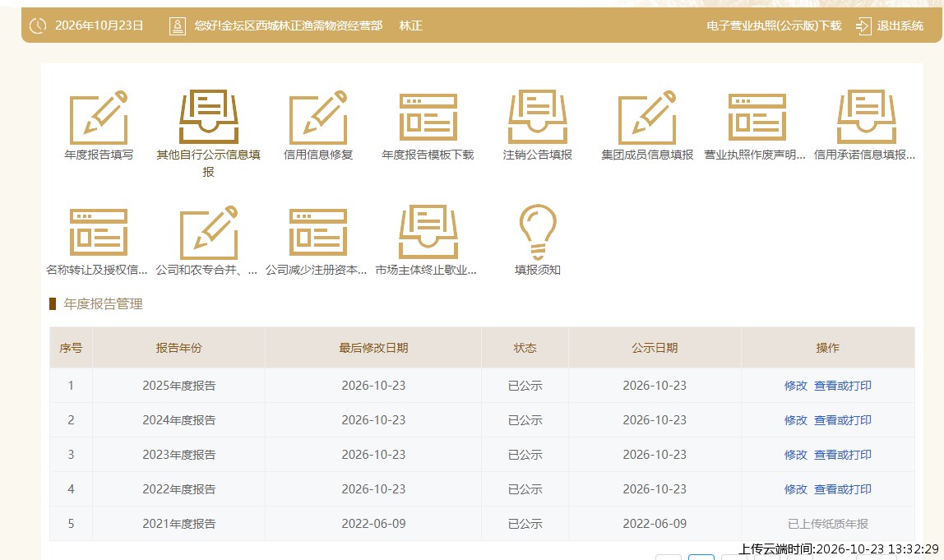Click the user profile icon in header
Screen dimensions: 944x560
[178, 25]
